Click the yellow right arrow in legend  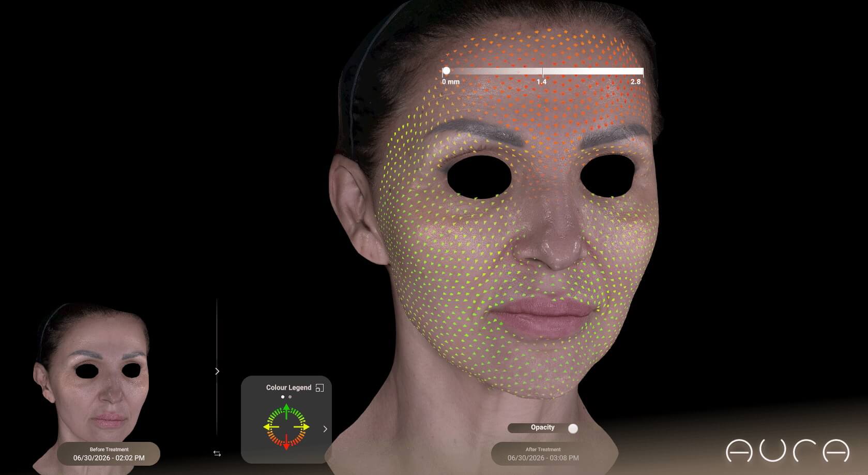click(x=302, y=427)
